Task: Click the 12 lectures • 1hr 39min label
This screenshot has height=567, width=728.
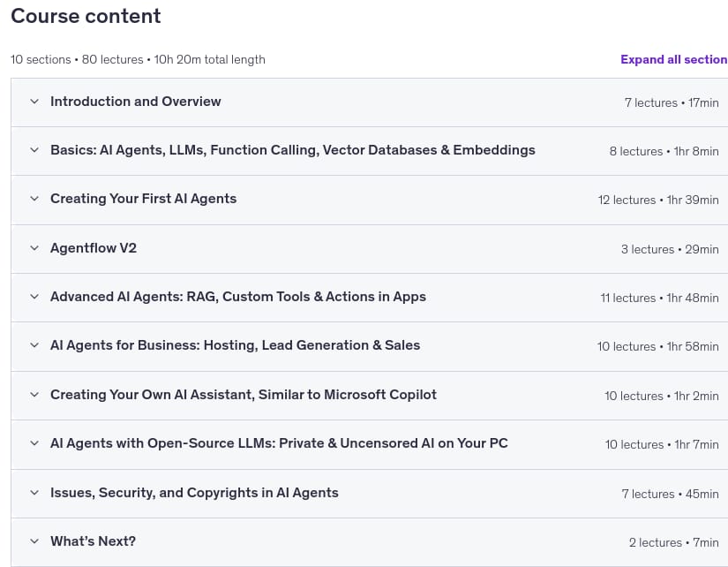Action: [x=658, y=200]
